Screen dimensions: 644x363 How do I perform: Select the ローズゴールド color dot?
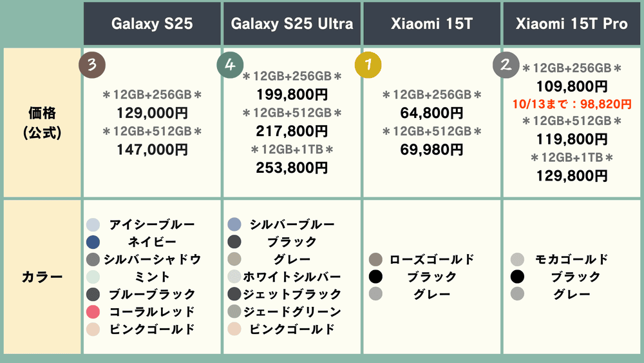376,260
